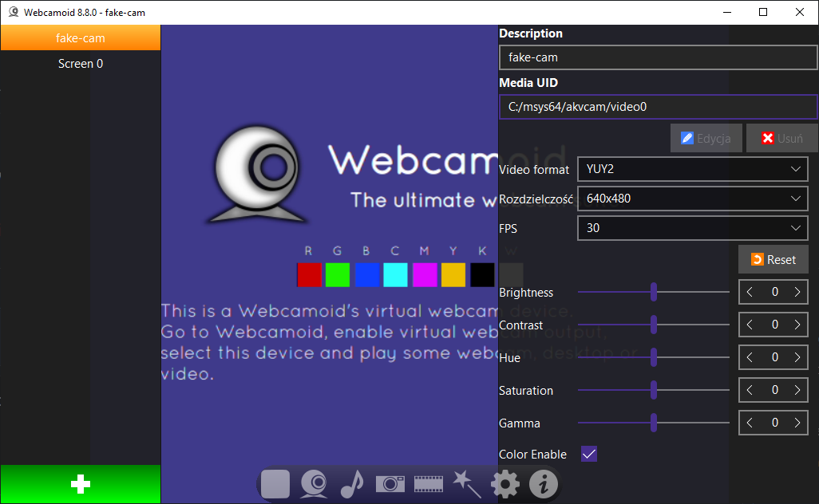
Task: Click the Edycja button
Action: (x=706, y=137)
